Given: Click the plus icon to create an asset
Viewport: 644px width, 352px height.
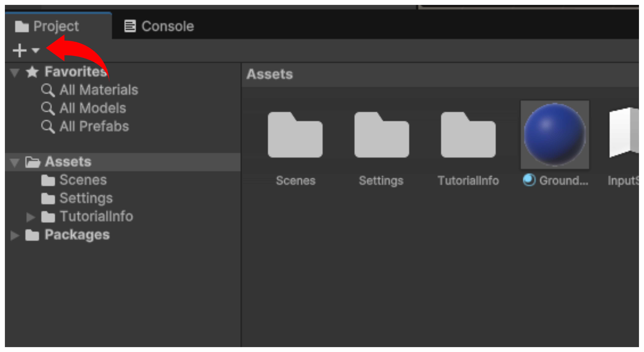Looking at the screenshot, I should pos(19,50).
